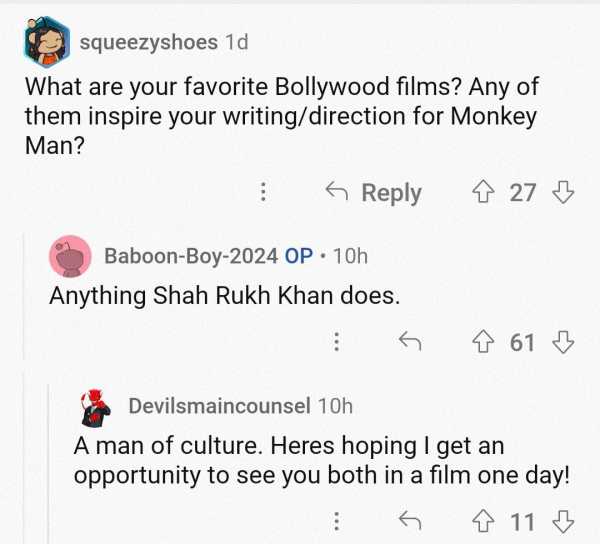This screenshot has height=544, width=600.
Task: Click reply arrow under Baboon-Boy-2024's comment
Action: 409,343
